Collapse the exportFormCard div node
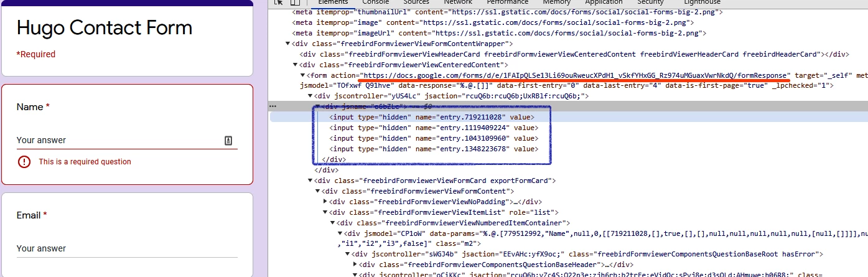 (310, 181)
